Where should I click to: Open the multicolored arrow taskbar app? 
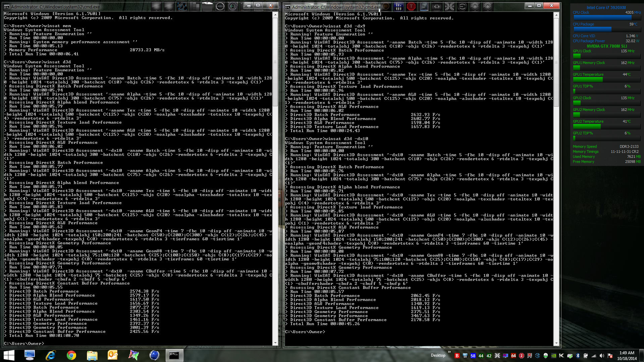[x=133, y=355]
